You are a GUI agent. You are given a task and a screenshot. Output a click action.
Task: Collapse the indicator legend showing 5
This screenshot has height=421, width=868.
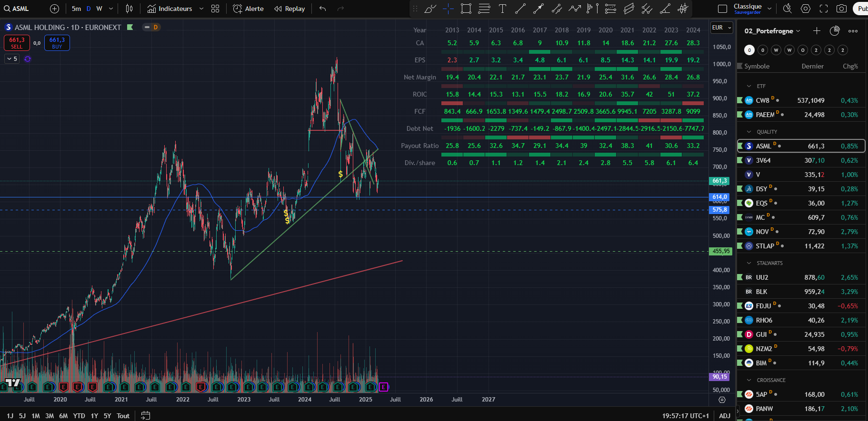click(x=12, y=59)
